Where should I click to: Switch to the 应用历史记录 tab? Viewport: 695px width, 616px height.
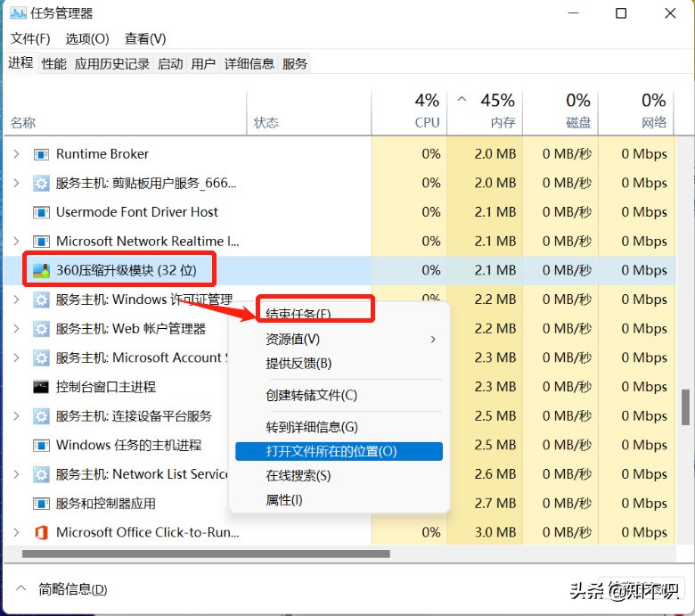111,64
